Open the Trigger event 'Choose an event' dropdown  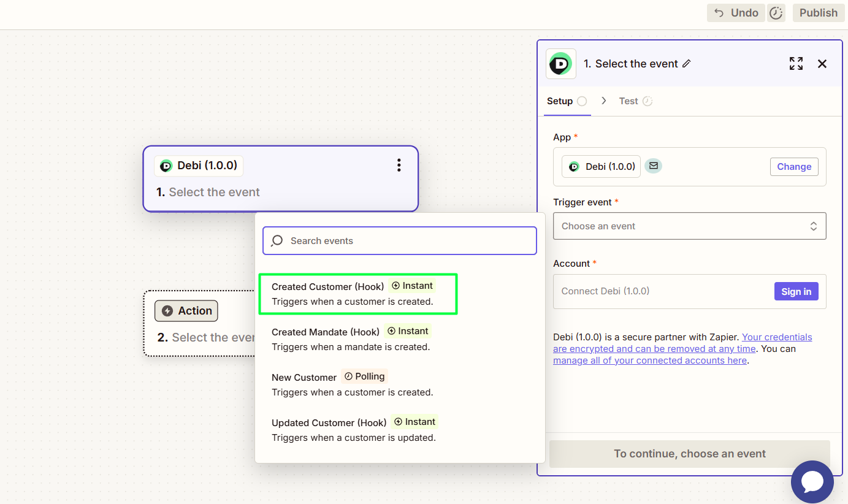(689, 226)
